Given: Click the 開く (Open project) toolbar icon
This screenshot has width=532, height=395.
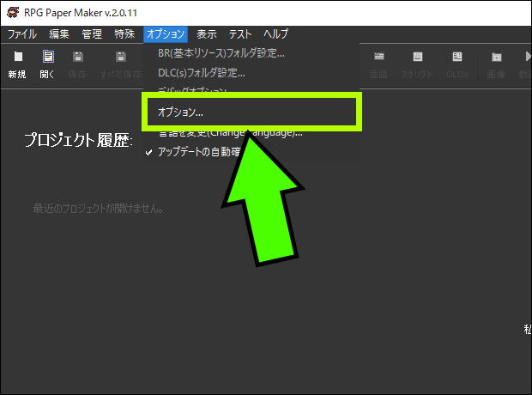Looking at the screenshot, I should coord(48,64).
